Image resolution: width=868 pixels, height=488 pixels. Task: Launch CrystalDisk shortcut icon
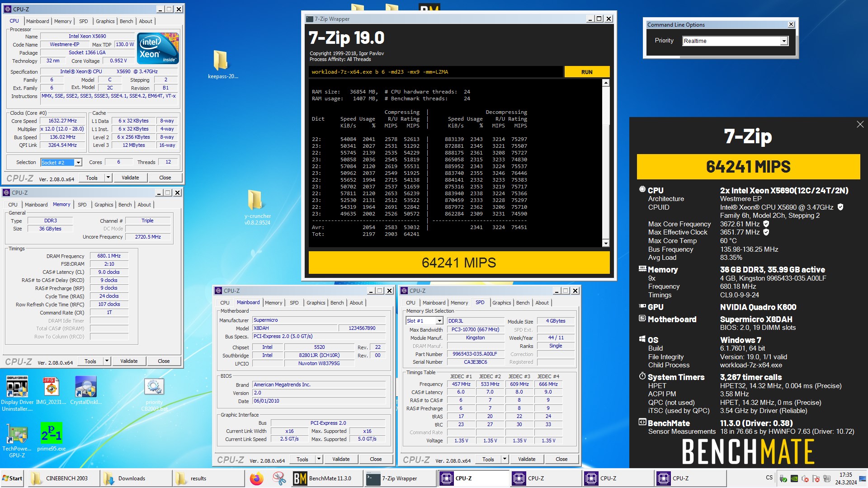(x=85, y=386)
